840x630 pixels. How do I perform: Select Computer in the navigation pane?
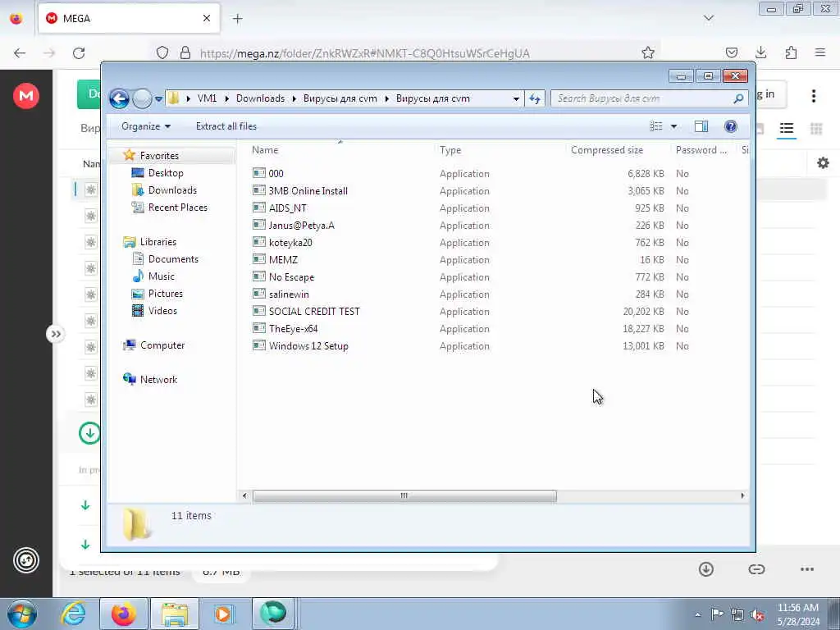[162, 345]
